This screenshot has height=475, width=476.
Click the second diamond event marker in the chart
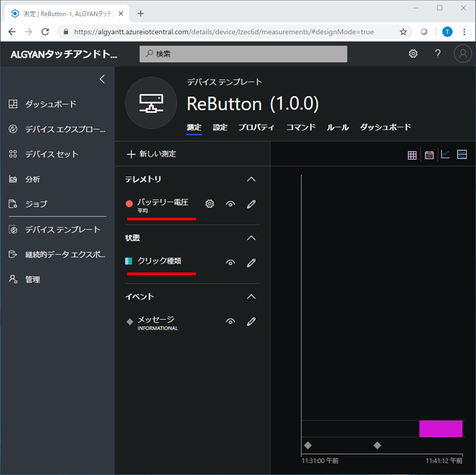pos(377,445)
